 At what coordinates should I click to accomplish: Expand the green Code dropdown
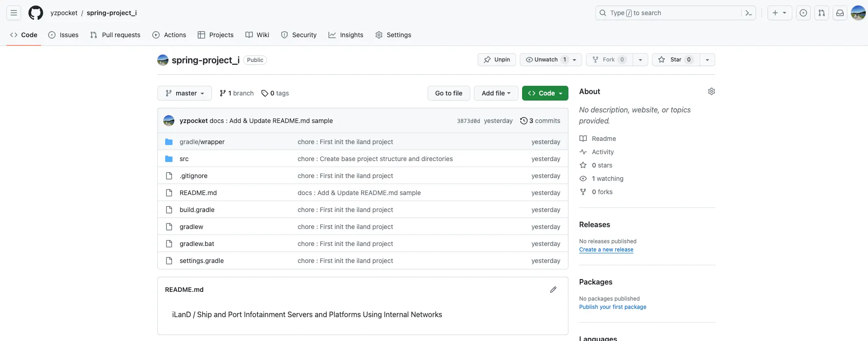pyautogui.click(x=545, y=93)
